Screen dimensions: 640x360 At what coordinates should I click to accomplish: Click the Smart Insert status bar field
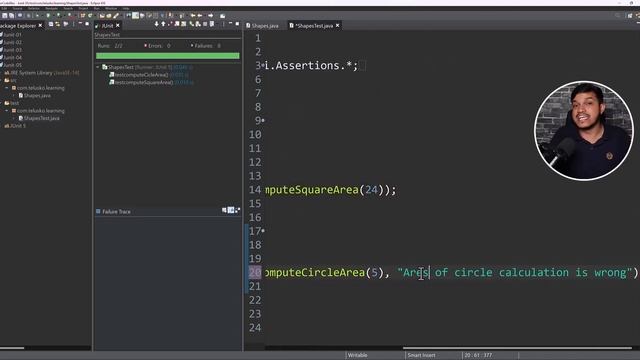coord(421,355)
